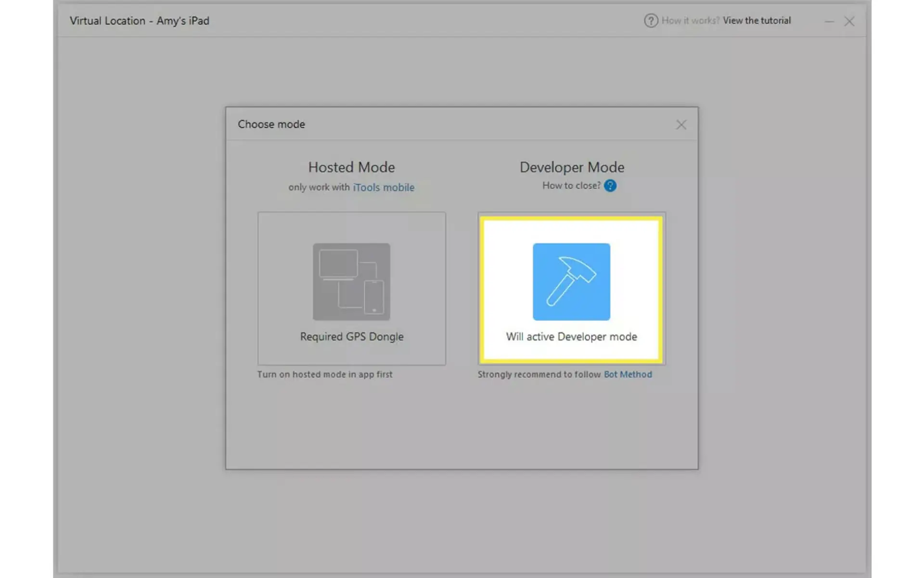
Task: Open the Bot Method link
Action: 628,374
